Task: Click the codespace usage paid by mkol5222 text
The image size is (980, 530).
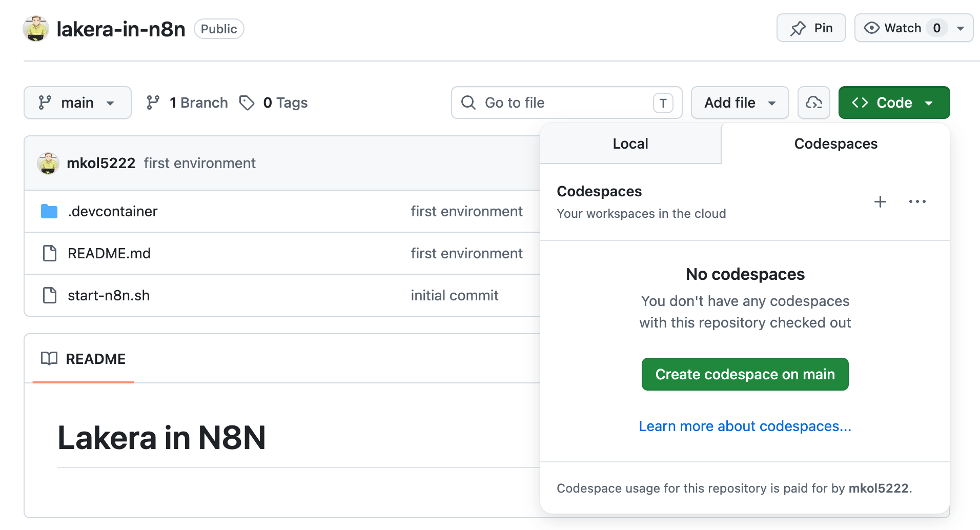Action: click(x=734, y=488)
